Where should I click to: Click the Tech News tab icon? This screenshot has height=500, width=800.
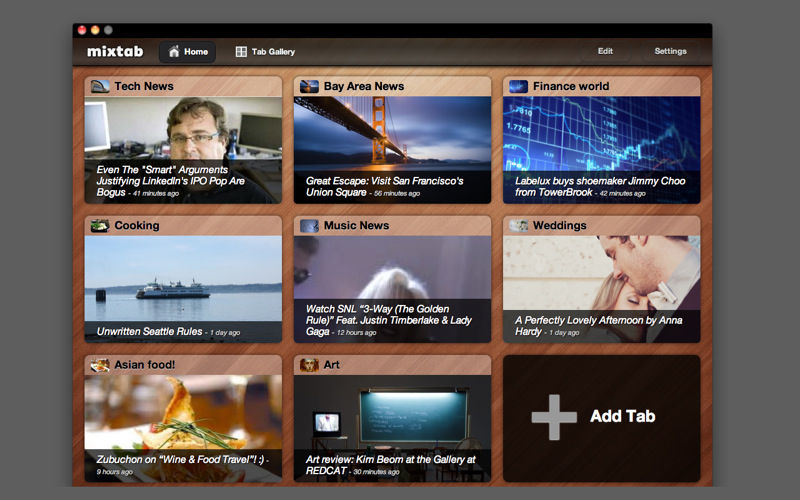click(x=100, y=86)
